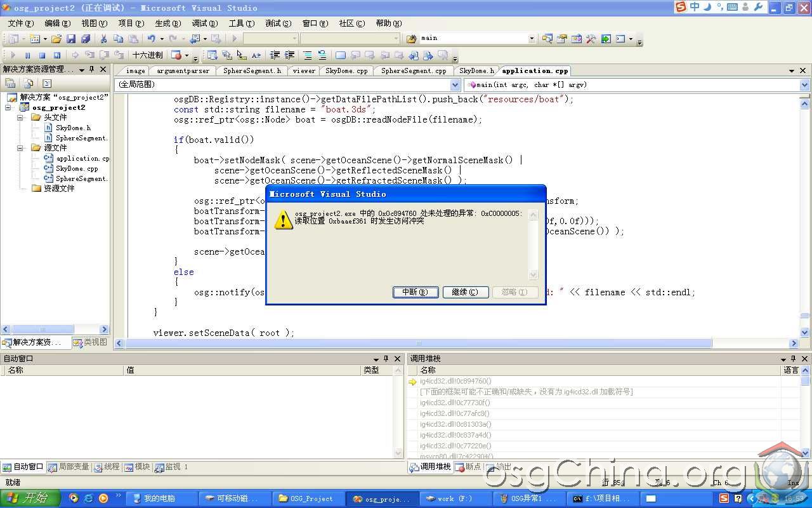The width and height of the screenshot is (812, 508).
Task: Switch to the 模块 tab
Action: tap(137, 467)
